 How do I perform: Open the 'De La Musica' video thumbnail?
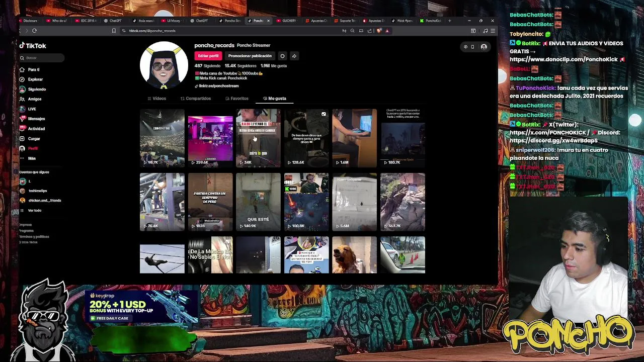pos(210,255)
